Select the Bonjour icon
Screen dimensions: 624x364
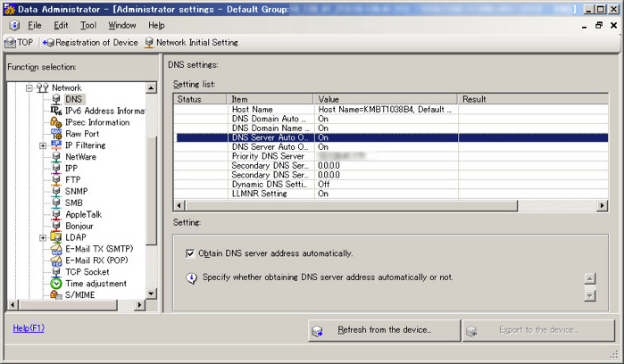(x=56, y=226)
